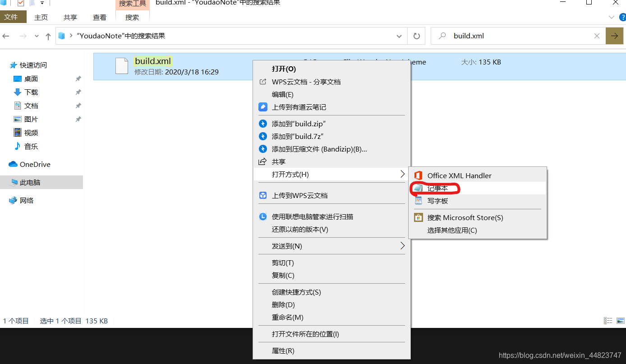This screenshot has height=364, width=626.
Task: Open ribbon help question mark
Action: tap(623, 17)
